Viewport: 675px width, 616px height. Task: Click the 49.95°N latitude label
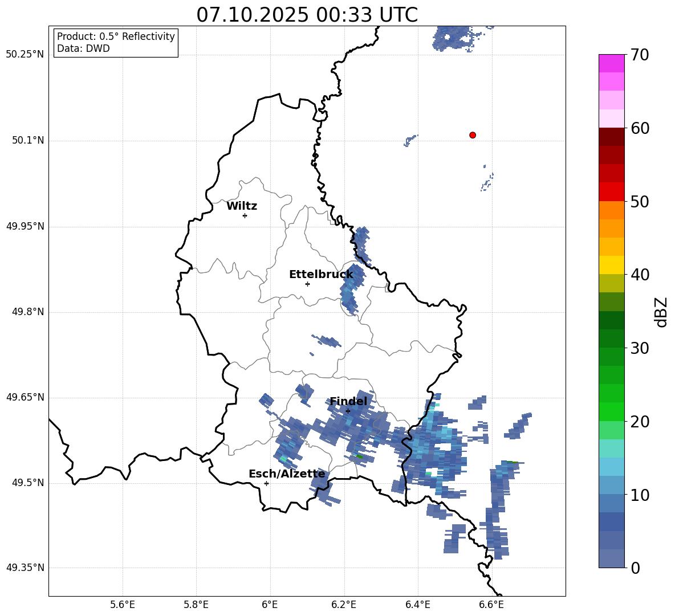click(x=25, y=226)
